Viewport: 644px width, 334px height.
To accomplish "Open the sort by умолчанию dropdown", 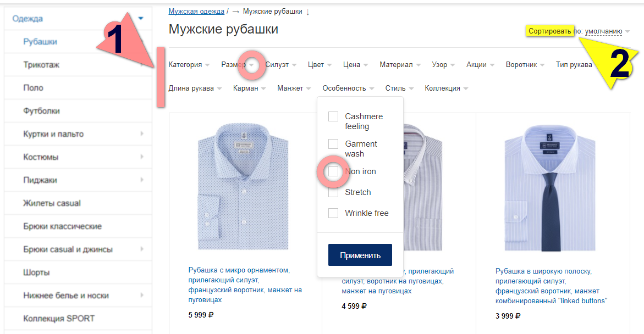I will 607,31.
